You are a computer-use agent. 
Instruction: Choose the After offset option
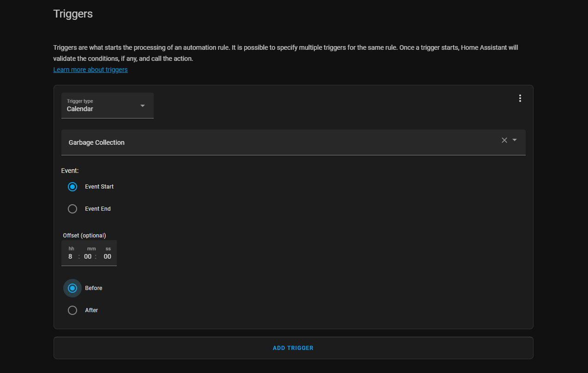(72, 310)
